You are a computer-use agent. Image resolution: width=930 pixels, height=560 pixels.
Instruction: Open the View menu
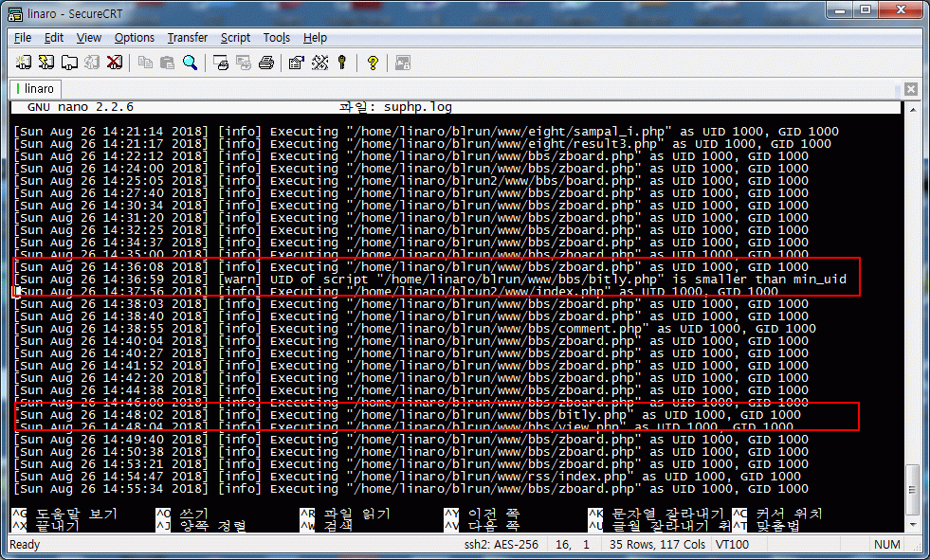[x=89, y=38]
